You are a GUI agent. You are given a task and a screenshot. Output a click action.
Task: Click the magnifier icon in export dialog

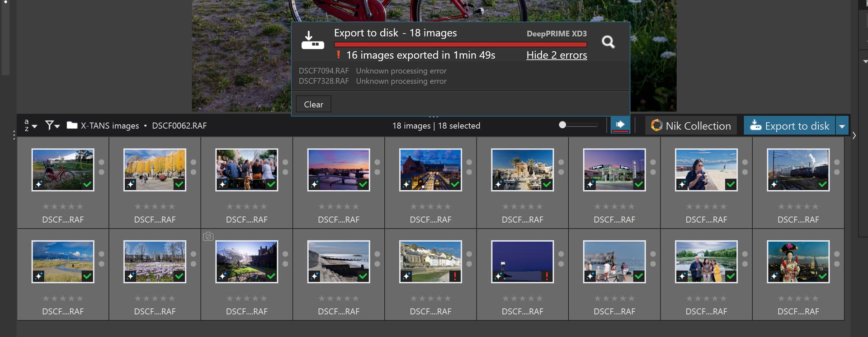click(x=608, y=42)
